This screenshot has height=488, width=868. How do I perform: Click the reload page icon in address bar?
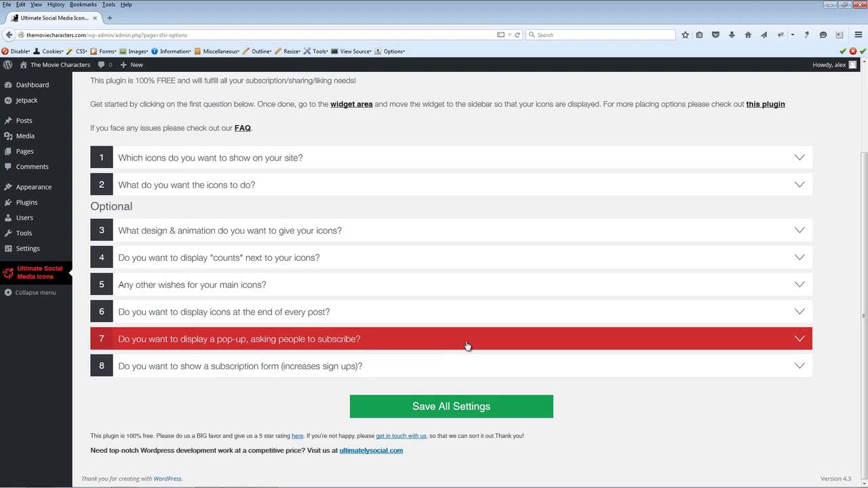517,35
